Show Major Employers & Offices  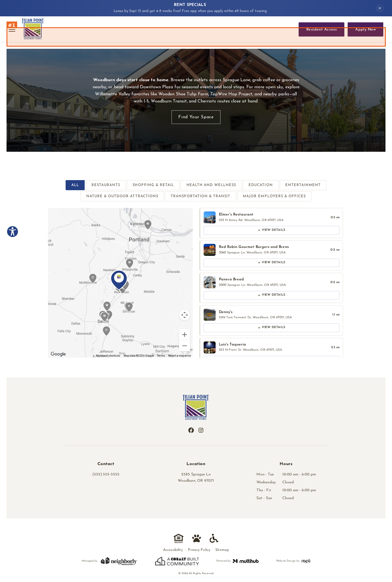point(274,196)
